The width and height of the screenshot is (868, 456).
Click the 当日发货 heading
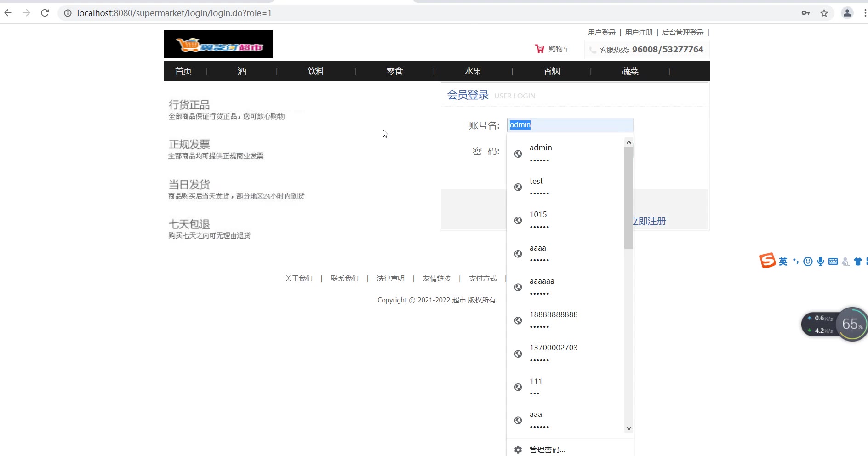tap(189, 184)
